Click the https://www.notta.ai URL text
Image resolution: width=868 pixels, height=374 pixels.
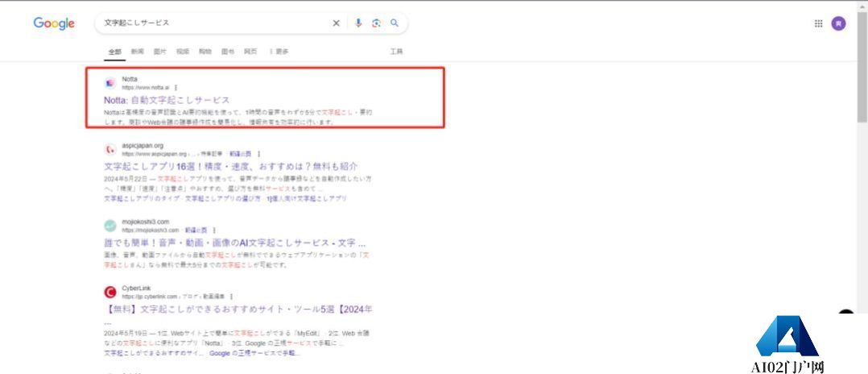(x=146, y=88)
